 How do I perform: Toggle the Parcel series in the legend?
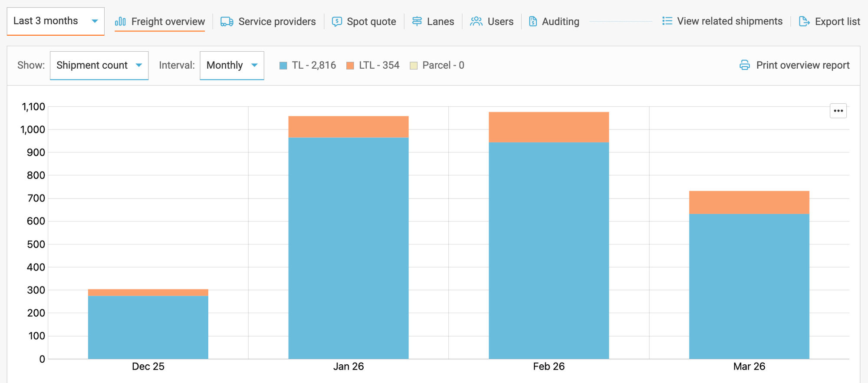click(437, 65)
